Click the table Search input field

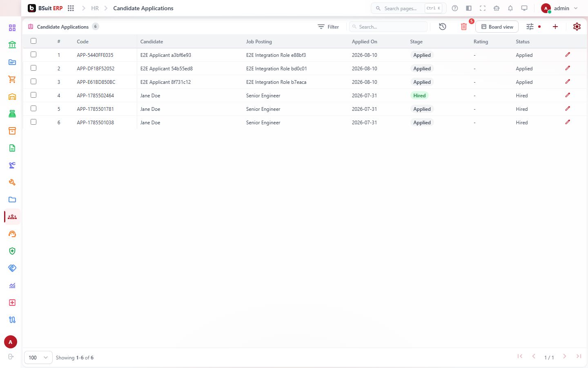(388, 27)
